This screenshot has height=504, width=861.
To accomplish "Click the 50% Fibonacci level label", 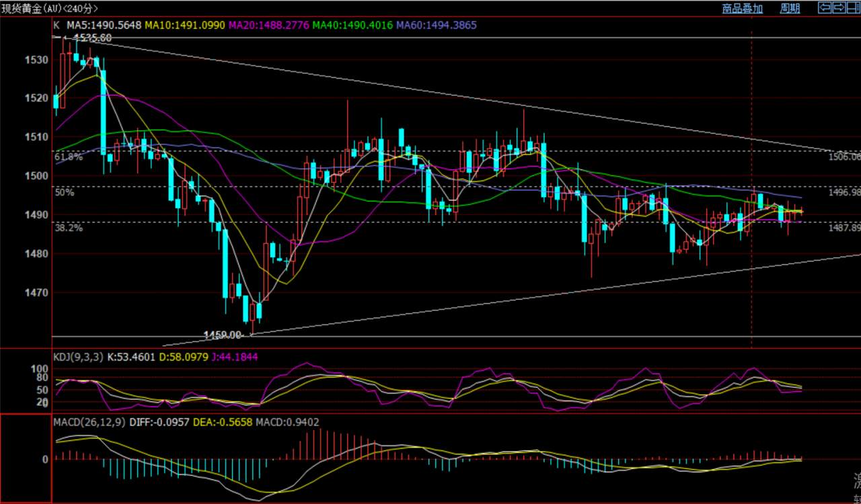I will 65,192.
